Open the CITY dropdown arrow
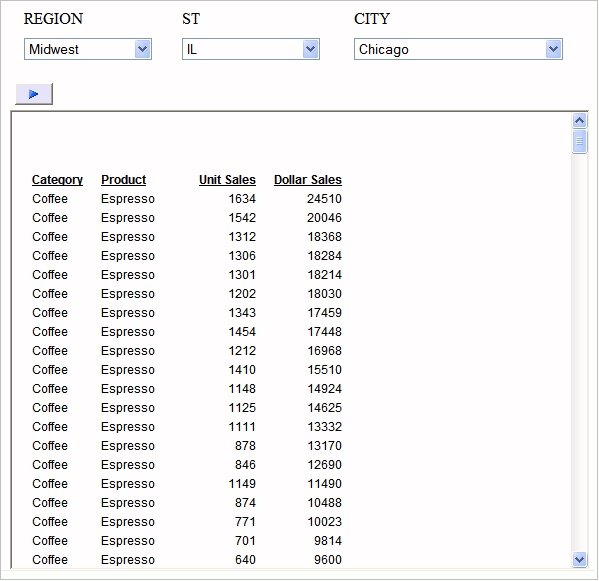Viewport: 599px width, 581px height. pyautogui.click(x=554, y=49)
